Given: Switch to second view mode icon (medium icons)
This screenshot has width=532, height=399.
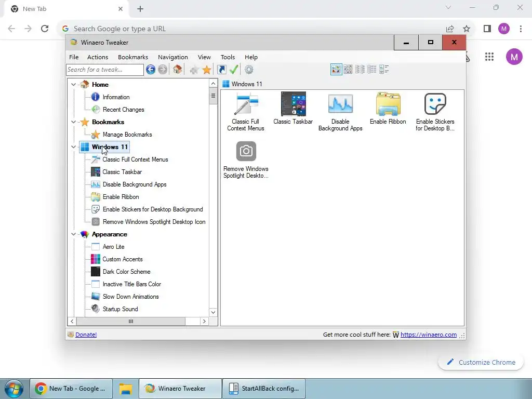Looking at the screenshot, I should 348,70.
